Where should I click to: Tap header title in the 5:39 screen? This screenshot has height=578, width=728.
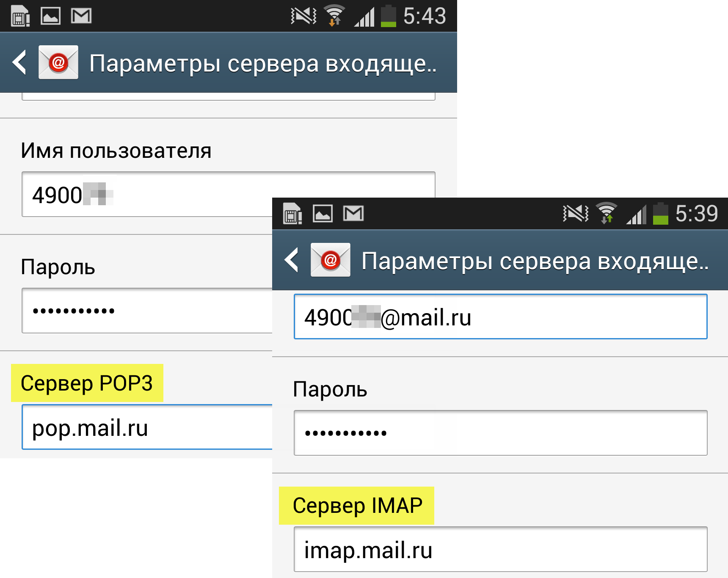(535, 261)
